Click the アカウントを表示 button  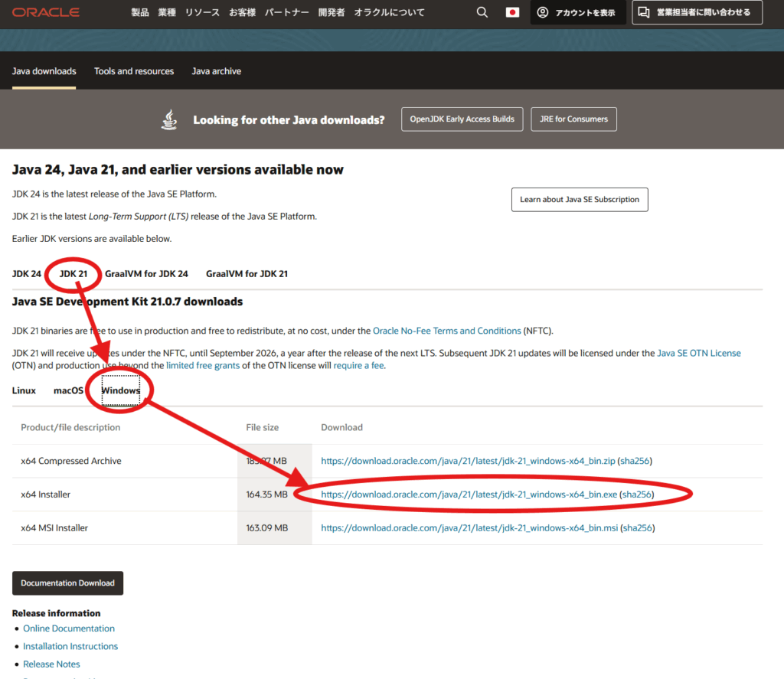point(577,12)
